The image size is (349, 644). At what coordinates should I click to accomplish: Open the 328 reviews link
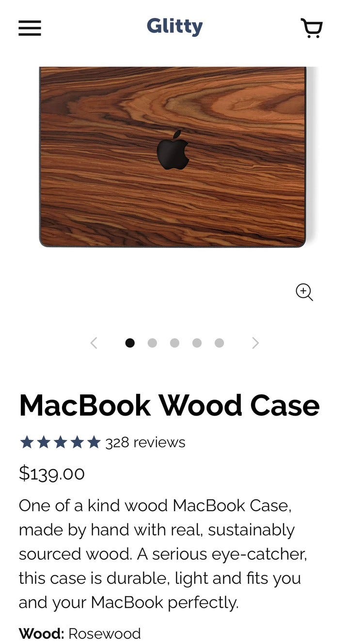point(145,442)
